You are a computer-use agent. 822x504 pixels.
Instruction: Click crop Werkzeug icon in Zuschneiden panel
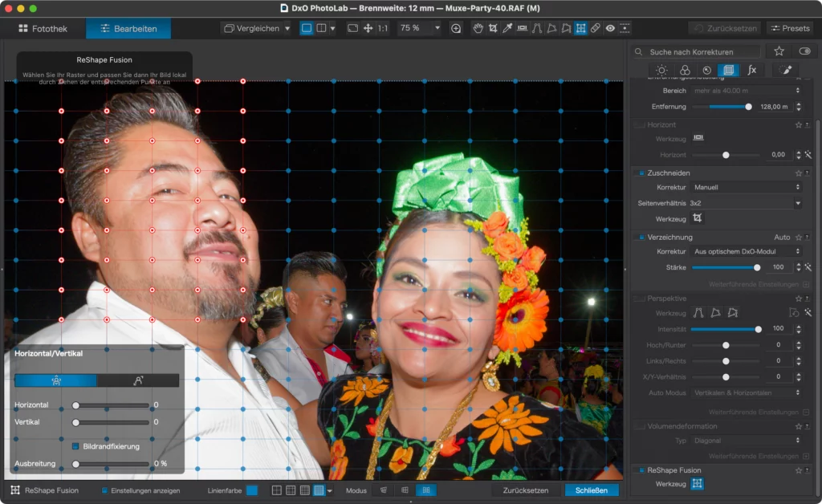[698, 218]
